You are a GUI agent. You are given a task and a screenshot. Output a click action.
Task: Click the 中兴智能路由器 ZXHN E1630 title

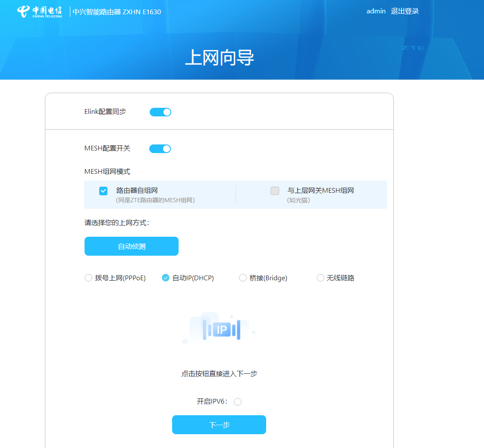tap(116, 12)
